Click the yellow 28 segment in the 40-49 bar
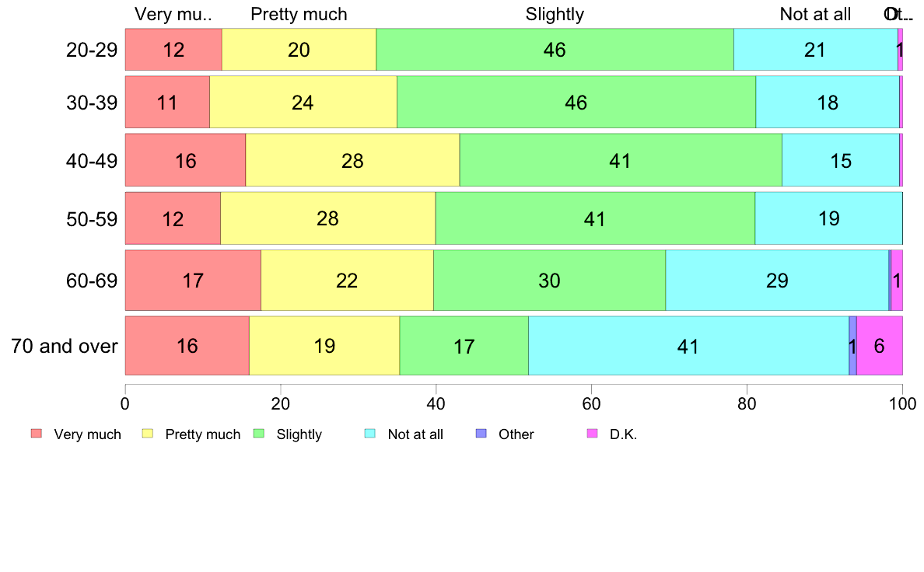The width and height of the screenshot is (924, 572). pos(352,161)
